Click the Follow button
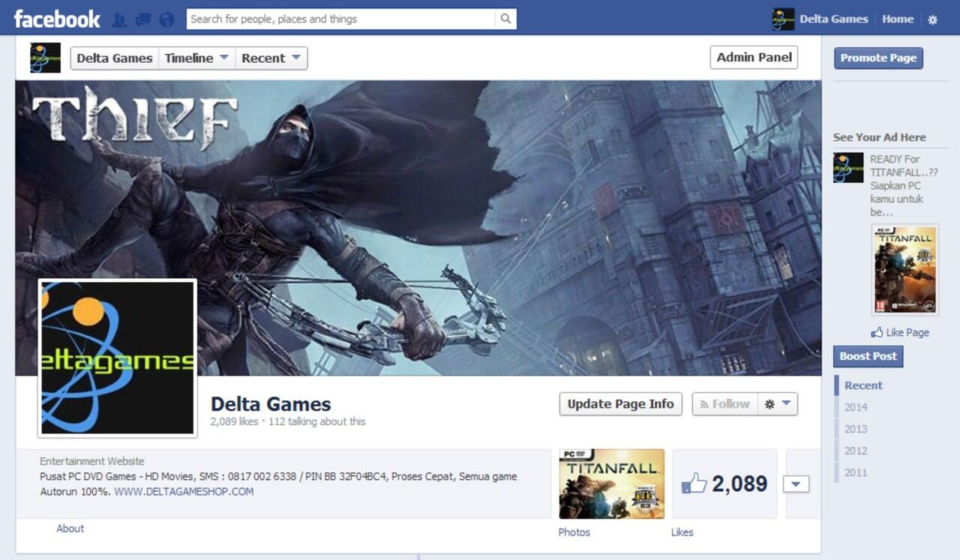960x560 pixels. pos(724,404)
